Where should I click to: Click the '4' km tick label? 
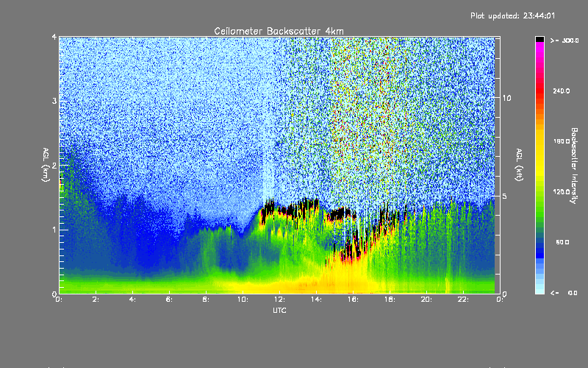54,37
